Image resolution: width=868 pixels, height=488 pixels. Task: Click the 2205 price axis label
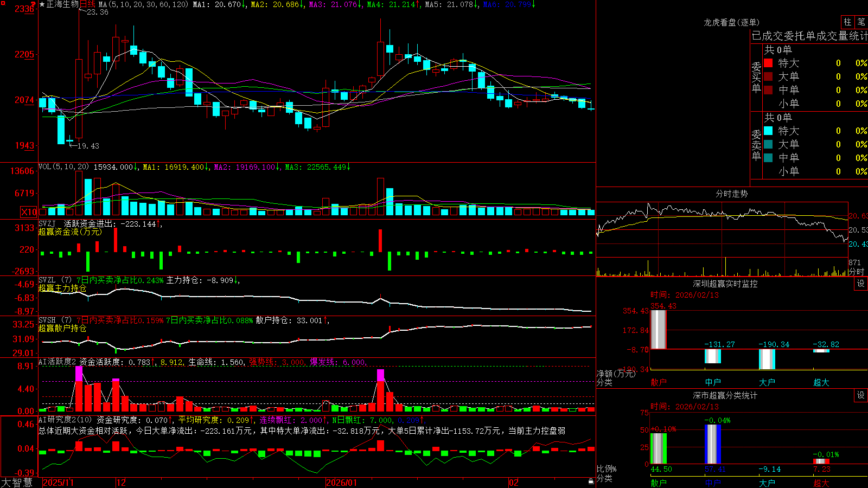coord(24,54)
